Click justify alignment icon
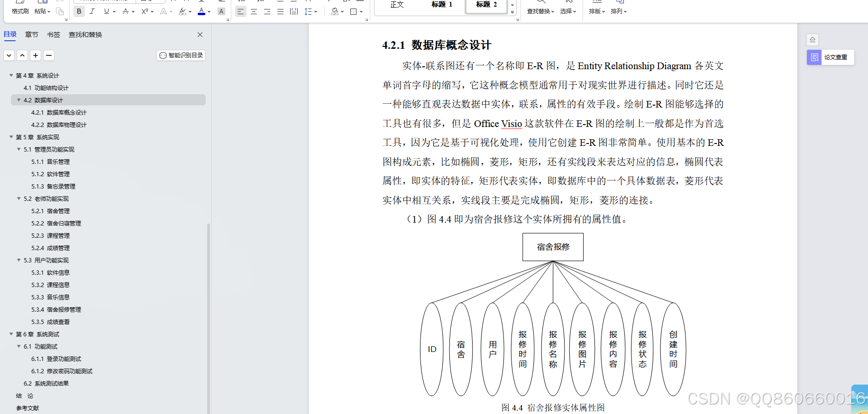This screenshot has height=414, width=868. 281,11
